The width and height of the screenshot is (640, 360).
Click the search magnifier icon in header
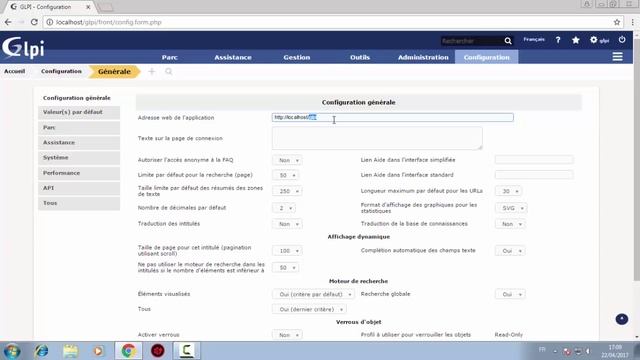[508, 41]
